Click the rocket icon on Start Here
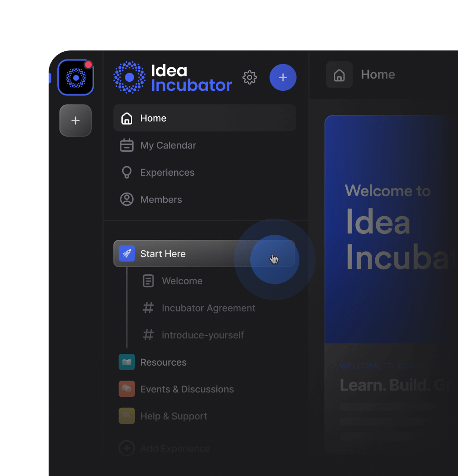The height and width of the screenshot is (476, 458). pyautogui.click(x=127, y=253)
